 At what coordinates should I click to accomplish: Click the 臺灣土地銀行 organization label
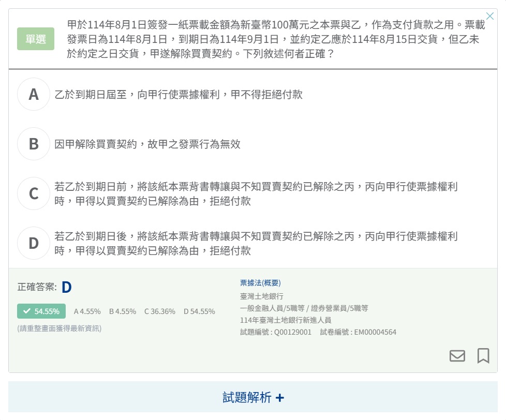tap(262, 296)
